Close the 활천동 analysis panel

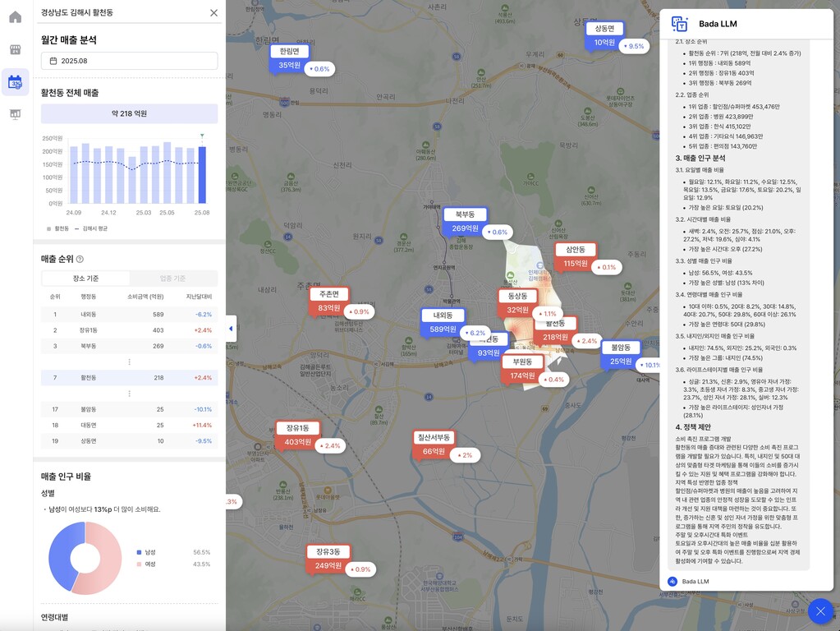tap(213, 13)
